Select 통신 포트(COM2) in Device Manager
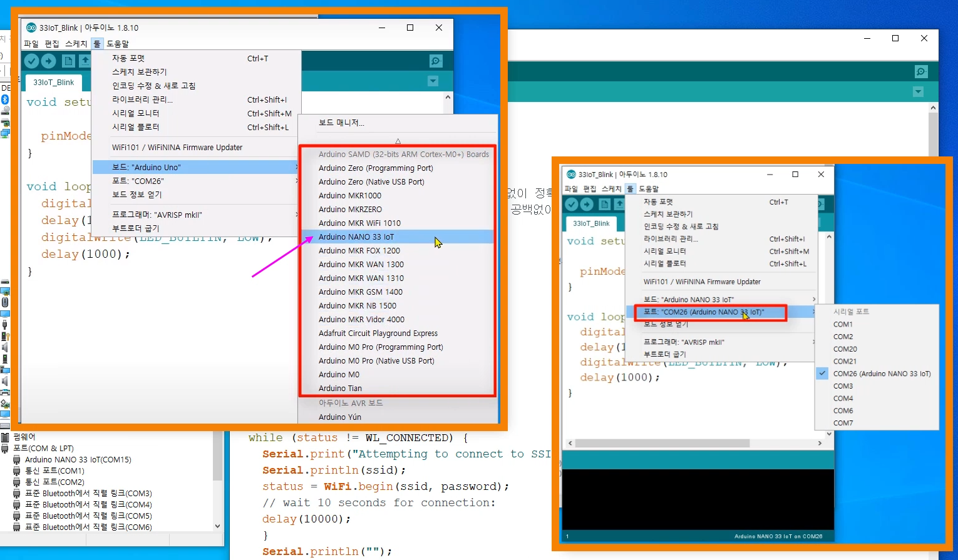 click(x=54, y=482)
